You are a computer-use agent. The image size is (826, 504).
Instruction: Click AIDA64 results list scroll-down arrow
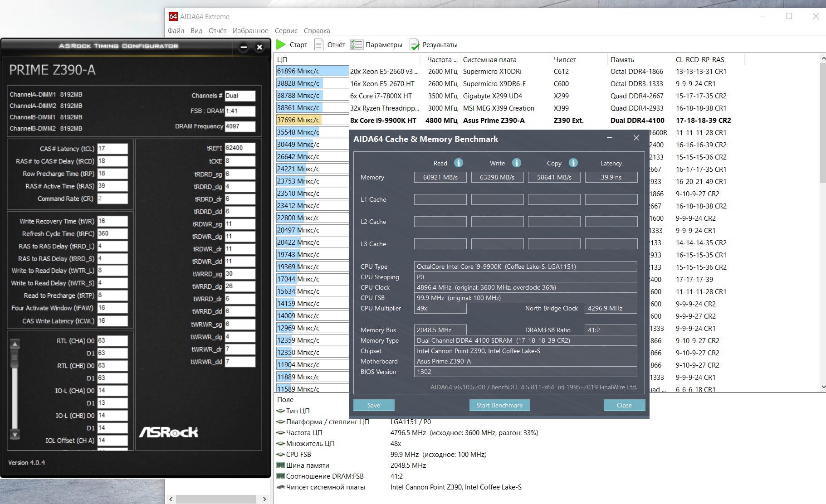tap(823, 387)
